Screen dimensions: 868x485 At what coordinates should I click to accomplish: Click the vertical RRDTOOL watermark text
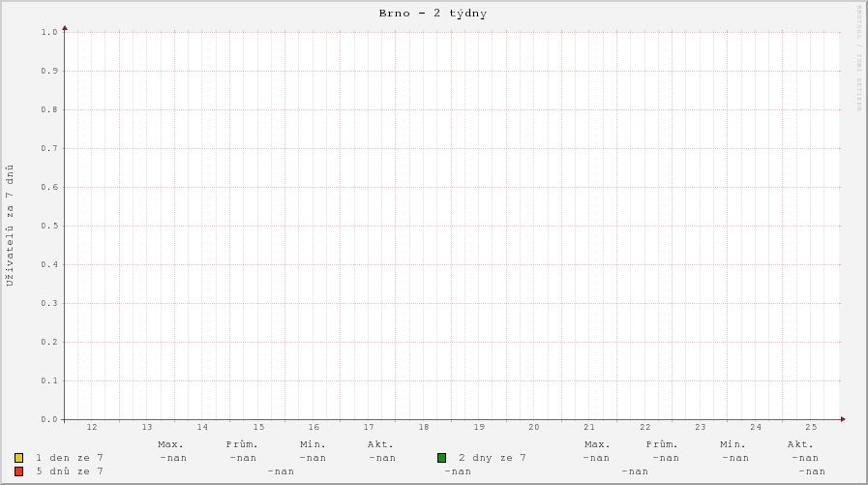[x=858, y=58]
